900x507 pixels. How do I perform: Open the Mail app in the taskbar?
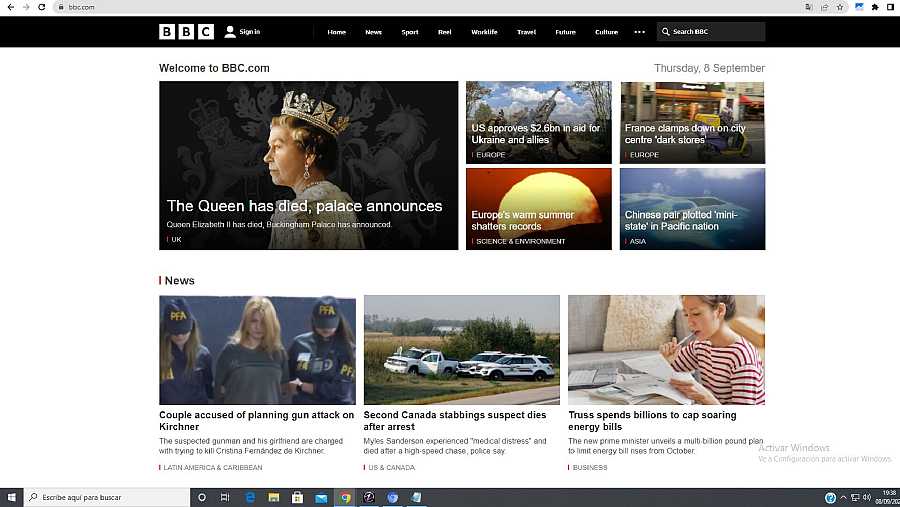pos(321,497)
